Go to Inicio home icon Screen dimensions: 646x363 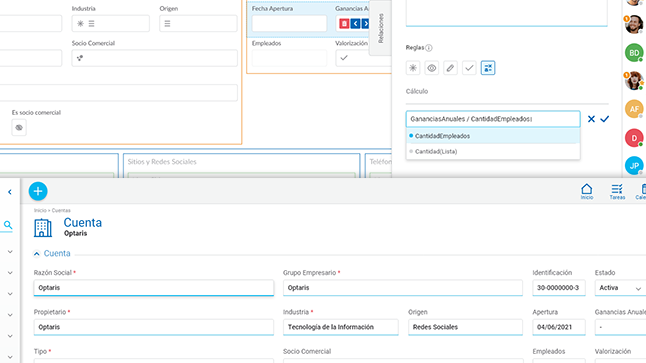click(587, 192)
